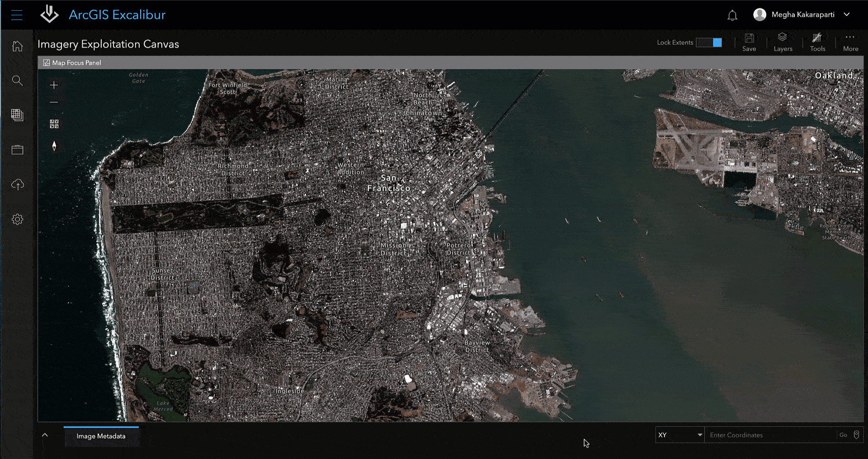Click the Map Focus Panel icon
Image resolution: width=868 pixels, height=459 pixels.
(x=46, y=63)
